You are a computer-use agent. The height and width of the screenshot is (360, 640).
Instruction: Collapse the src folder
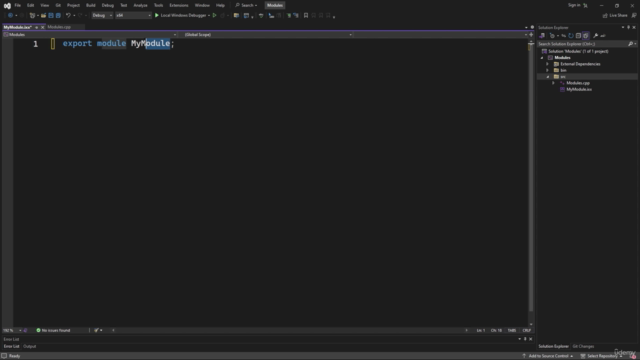[x=548, y=77]
